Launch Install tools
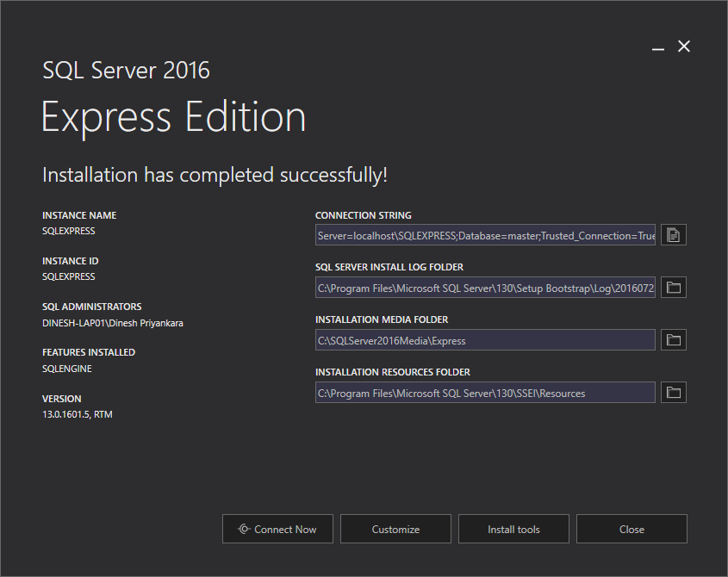Viewport: 728px width, 577px height. point(513,529)
